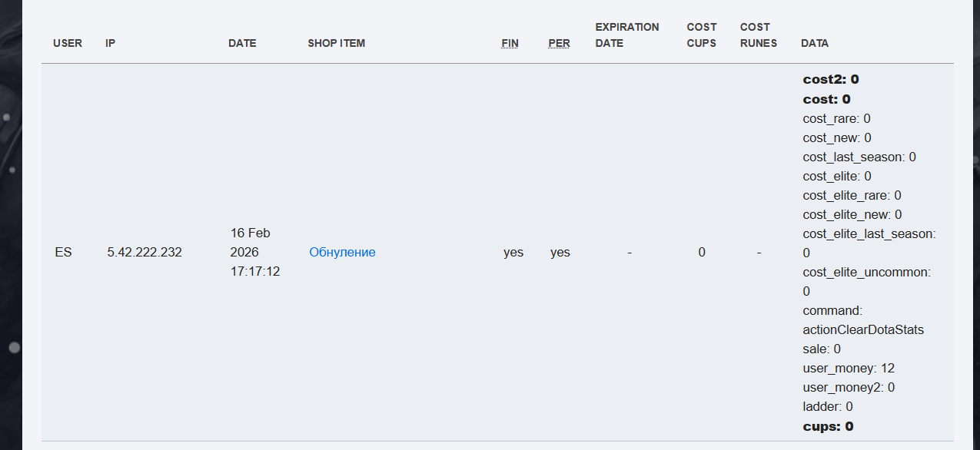Click the DATA column header
The image size is (980, 450).
coord(814,43)
